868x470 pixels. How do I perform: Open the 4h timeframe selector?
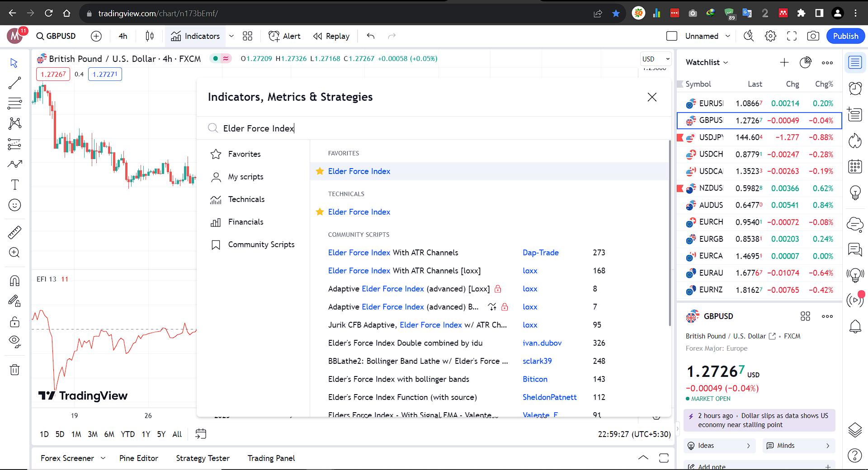click(123, 36)
